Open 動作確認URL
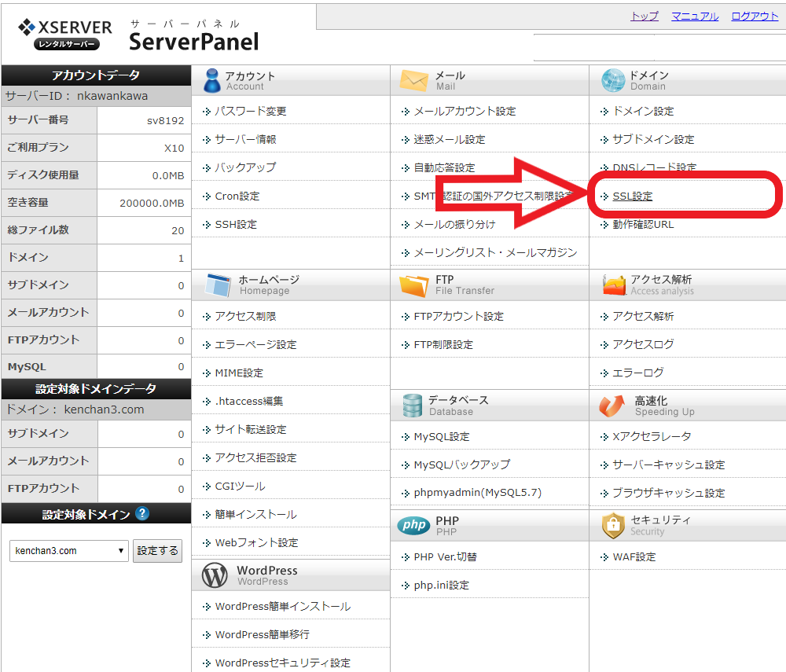 pos(643,225)
